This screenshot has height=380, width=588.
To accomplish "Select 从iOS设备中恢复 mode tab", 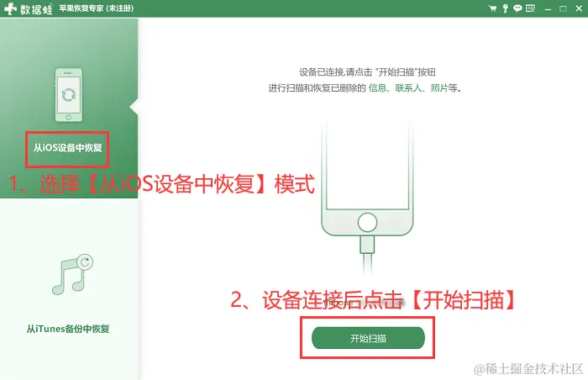I will coord(68,148).
